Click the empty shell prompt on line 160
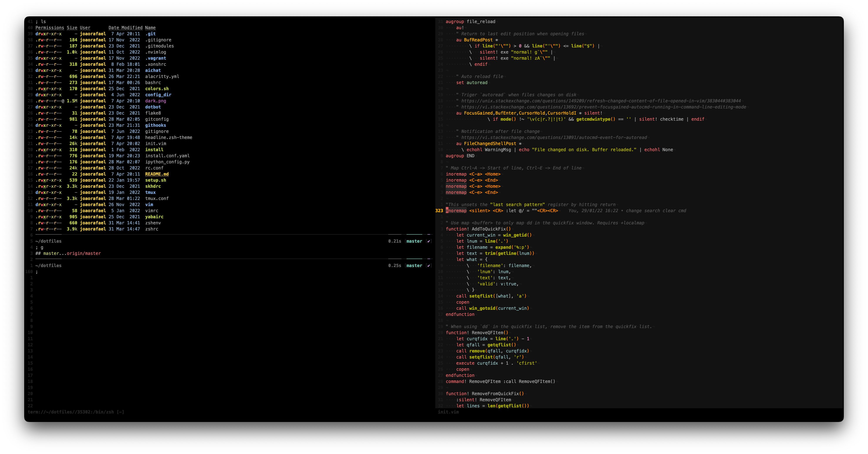Viewport: 868px width, 454px height. (x=37, y=272)
